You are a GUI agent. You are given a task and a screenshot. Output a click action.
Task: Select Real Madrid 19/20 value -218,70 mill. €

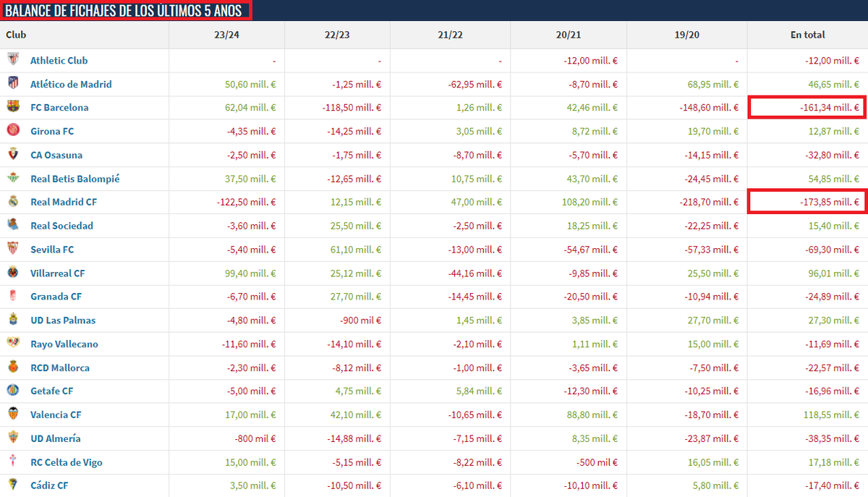pos(708,203)
